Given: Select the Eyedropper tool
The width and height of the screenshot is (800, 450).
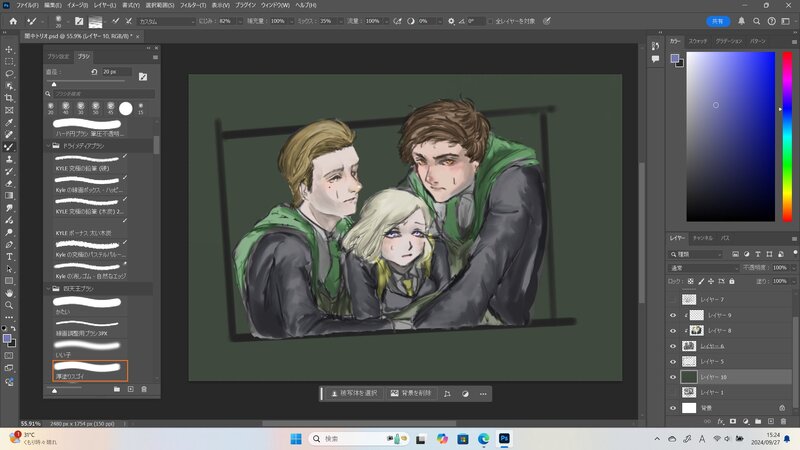Looking at the screenshot, I should [x=9, y=122].
